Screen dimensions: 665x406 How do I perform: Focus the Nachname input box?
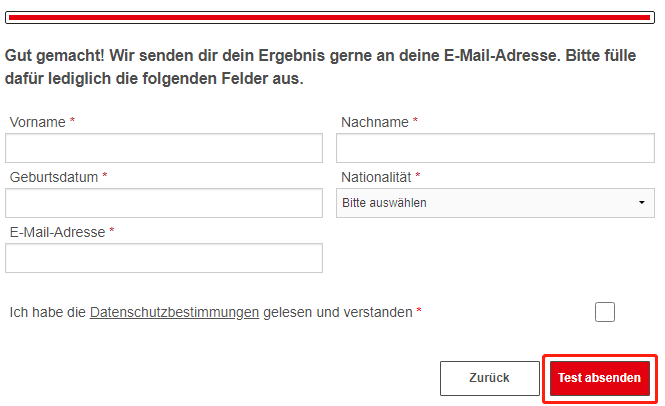click(x=495, y=148)
